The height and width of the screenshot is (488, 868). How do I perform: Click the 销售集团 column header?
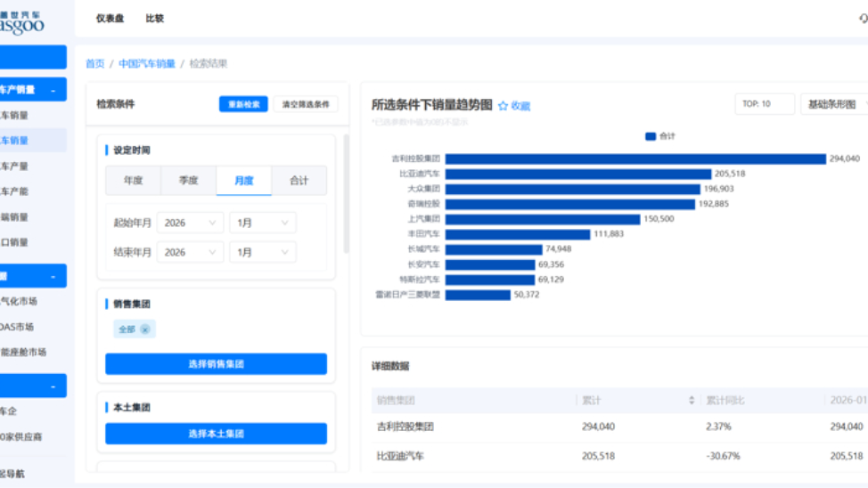(x=396, y=400)
